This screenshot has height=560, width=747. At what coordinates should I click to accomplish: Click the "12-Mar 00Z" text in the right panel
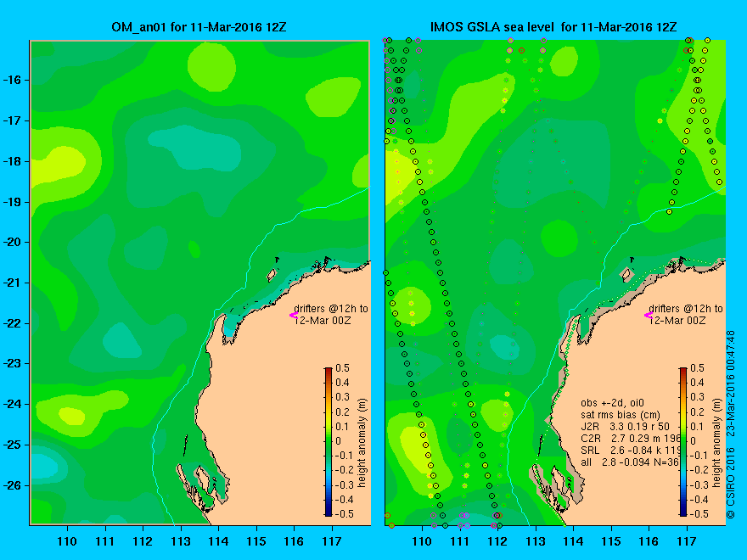677,321
